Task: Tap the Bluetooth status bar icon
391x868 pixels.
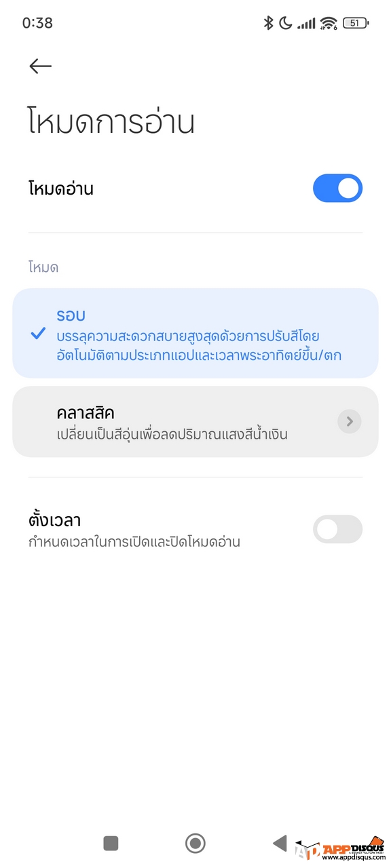Action: click(x=268, y=23)
